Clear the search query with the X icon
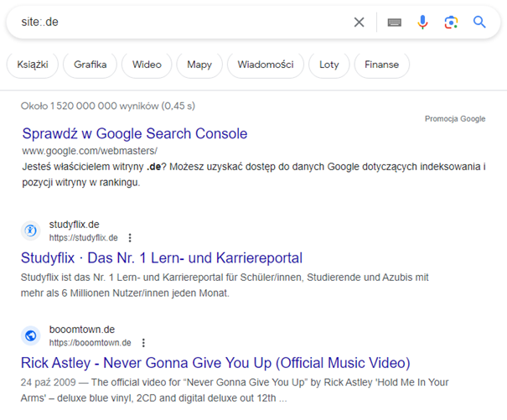Viewport: 507px width, 420px height. click(x=359, y=23)
